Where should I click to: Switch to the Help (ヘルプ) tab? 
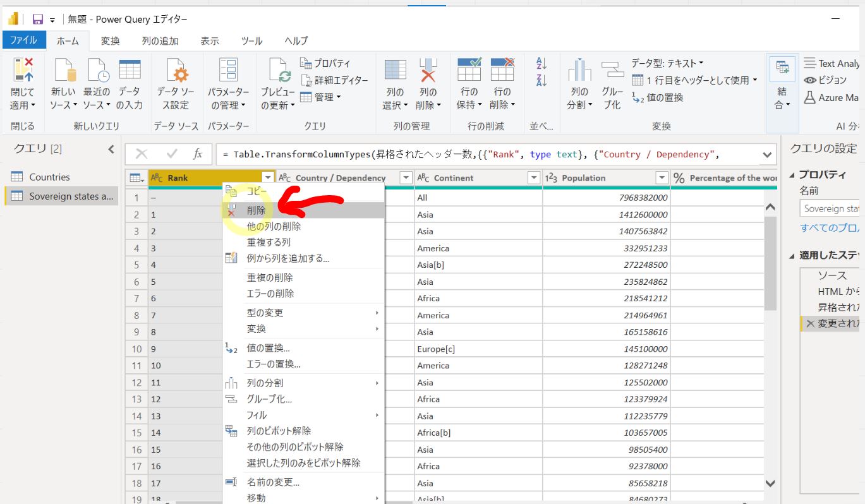[x=296, y=40]
